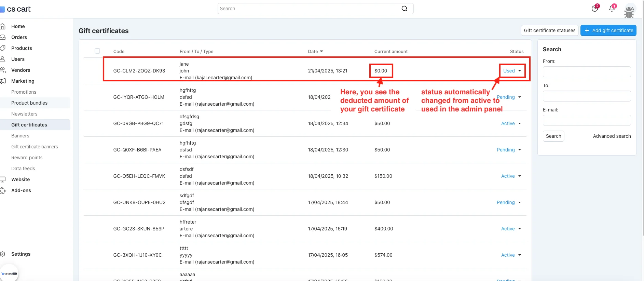
Task: Click the E-mail search input field
Action: click(586, 120)
